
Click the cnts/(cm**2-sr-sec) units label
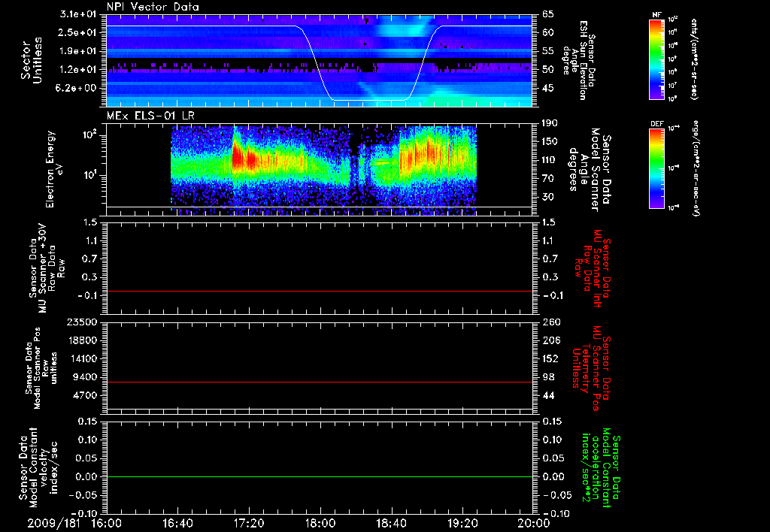pos(693,59)
